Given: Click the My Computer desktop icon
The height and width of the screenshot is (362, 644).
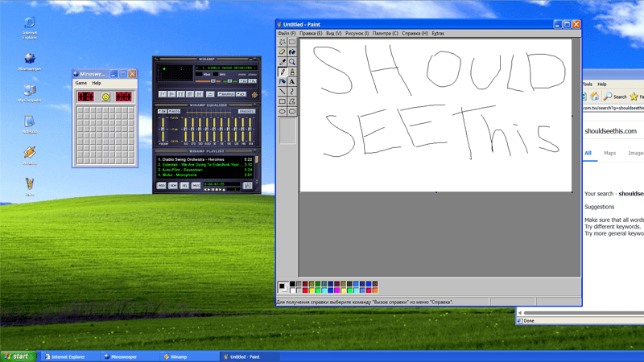Looking at the screenshot, I should click(x=30, y=93).
